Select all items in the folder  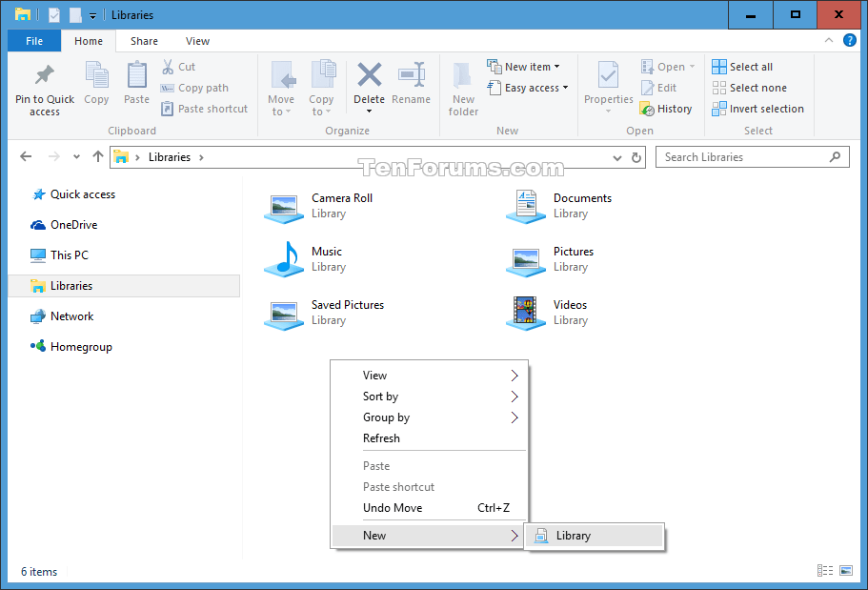click(742, 66)
